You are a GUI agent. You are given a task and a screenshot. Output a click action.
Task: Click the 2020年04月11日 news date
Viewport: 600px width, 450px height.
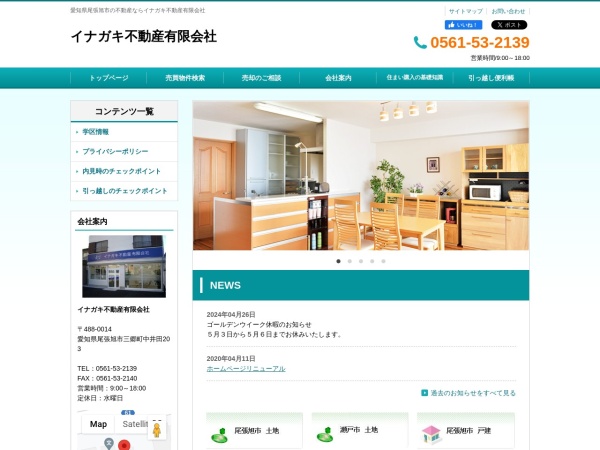tap(231, 358)
